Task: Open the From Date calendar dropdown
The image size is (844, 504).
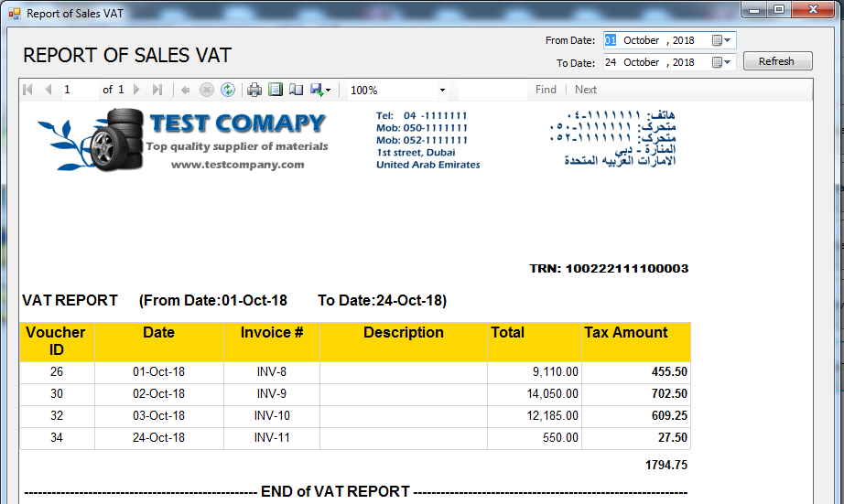Action: point(721,40)
